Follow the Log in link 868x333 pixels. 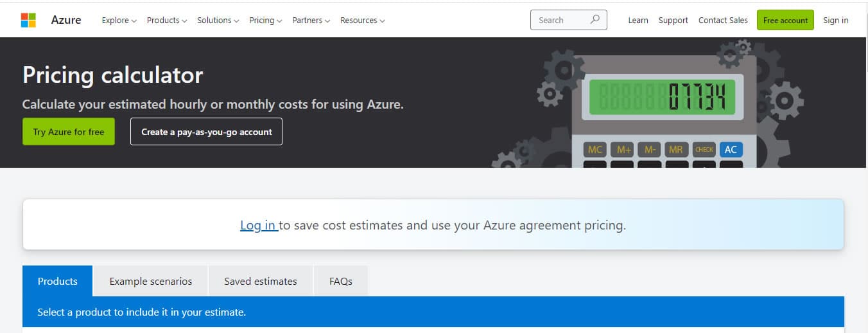(258, 225)
